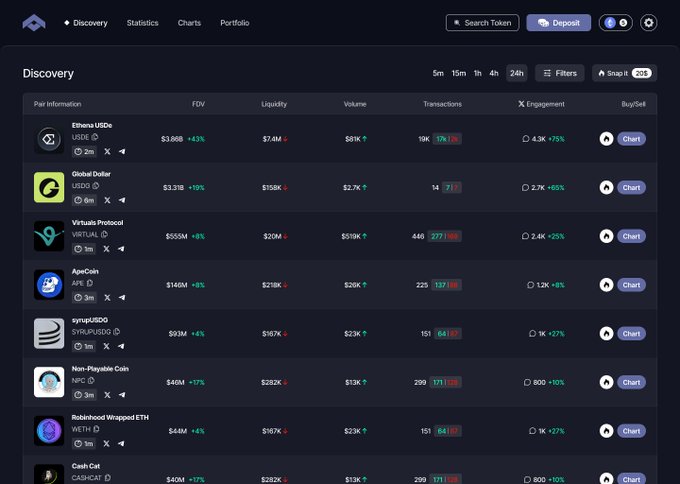Open the settings gear icon
The image size is (680, 484).
(648, 23)
